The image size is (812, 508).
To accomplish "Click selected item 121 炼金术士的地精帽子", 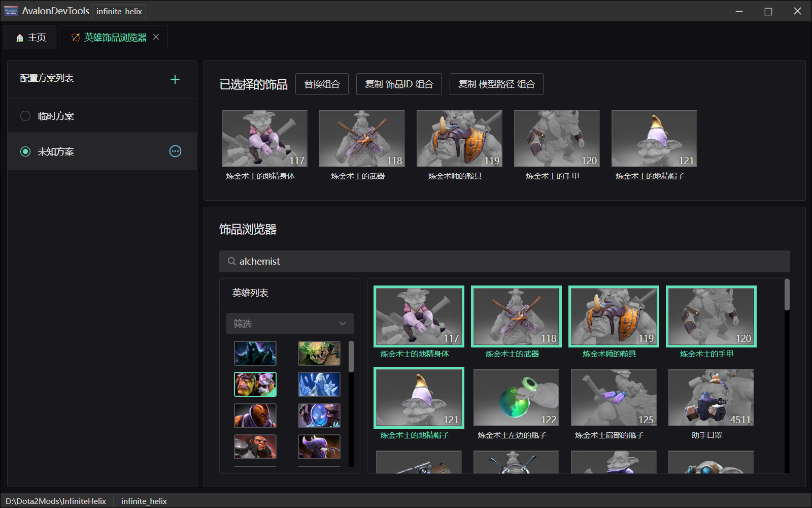I will [x=654, y=139].
